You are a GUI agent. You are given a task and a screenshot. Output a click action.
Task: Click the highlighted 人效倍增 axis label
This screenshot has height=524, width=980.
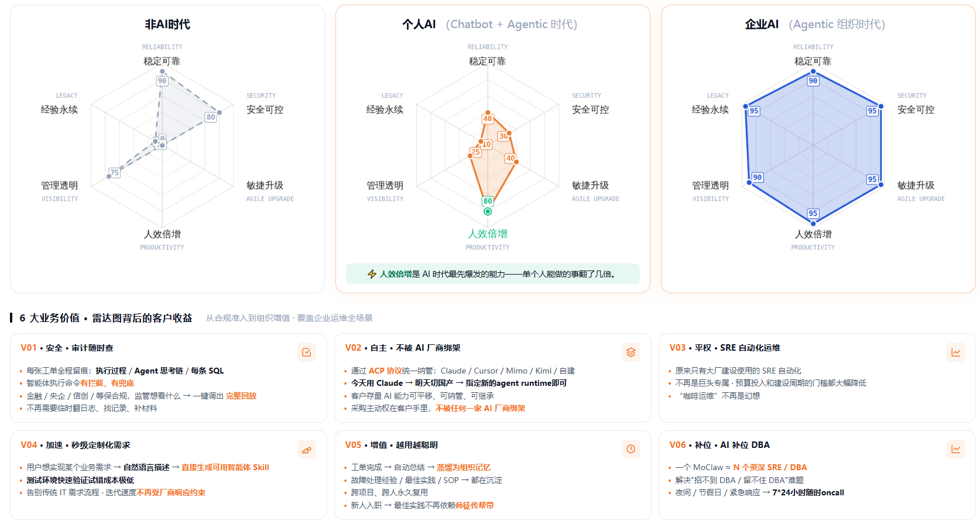point(488,234)
